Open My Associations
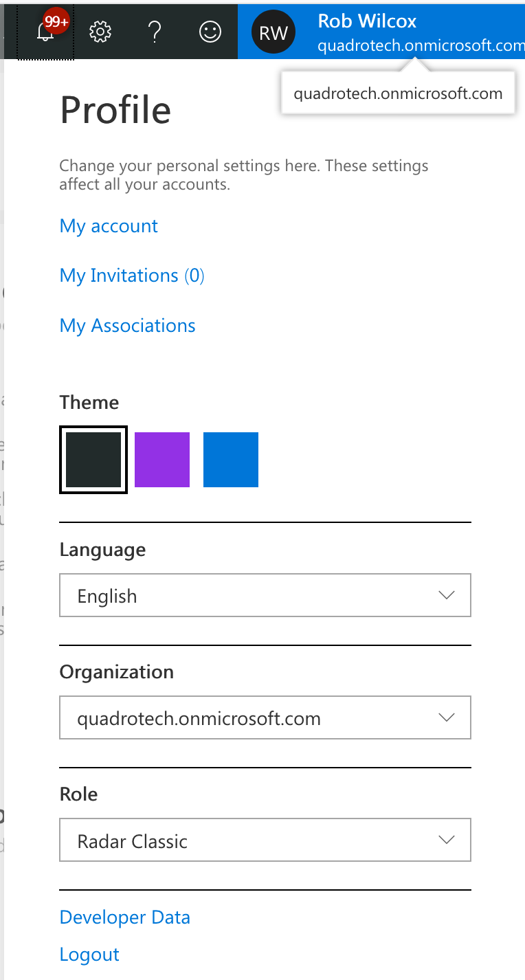Viewport: 525px width, 980px height. pos(127,325)
